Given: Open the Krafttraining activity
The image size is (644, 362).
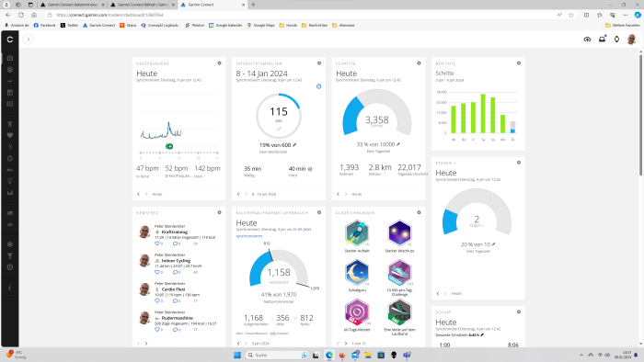Looking at the screenshot, I should point(175,232).
